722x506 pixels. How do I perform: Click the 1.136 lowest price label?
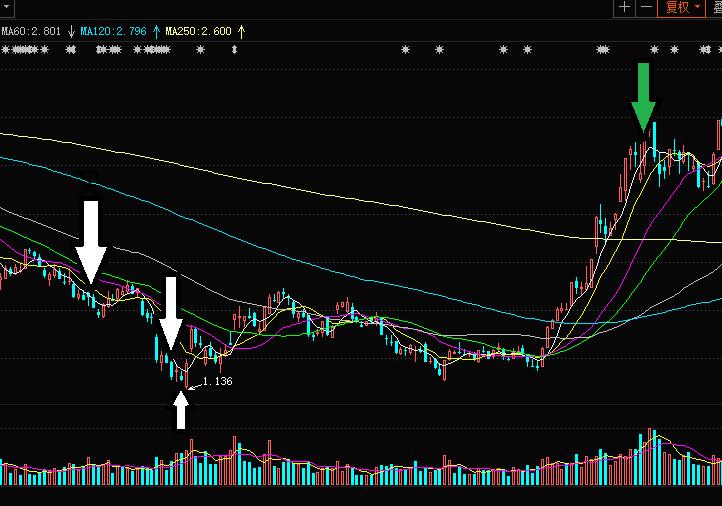tap(217, 381)
